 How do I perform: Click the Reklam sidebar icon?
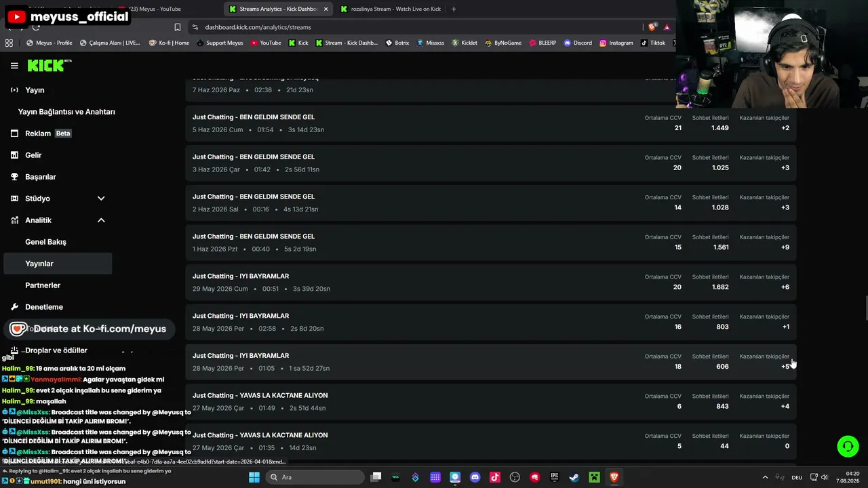pos(14,134)
